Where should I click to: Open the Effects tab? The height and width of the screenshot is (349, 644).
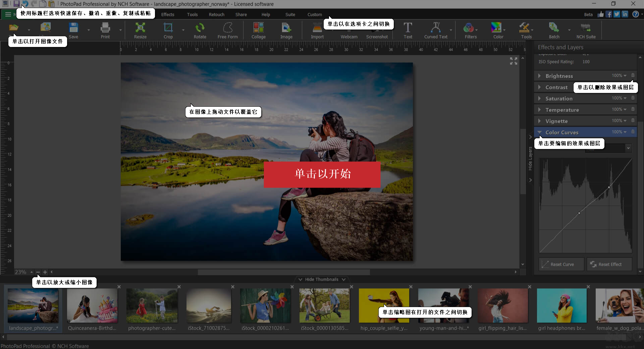point(168,14)
